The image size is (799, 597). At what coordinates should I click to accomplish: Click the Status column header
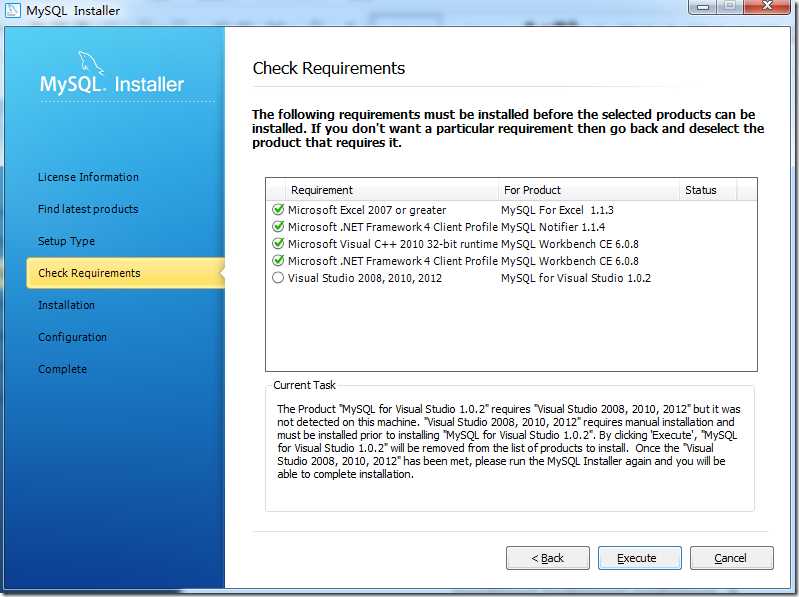coord(707,190)
